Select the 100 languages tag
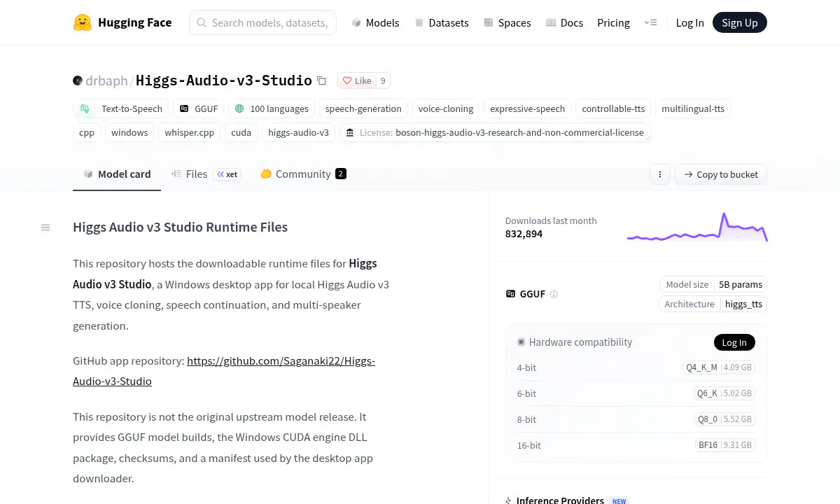This screenshot has width=840, height=504. (x=272, y=108)
